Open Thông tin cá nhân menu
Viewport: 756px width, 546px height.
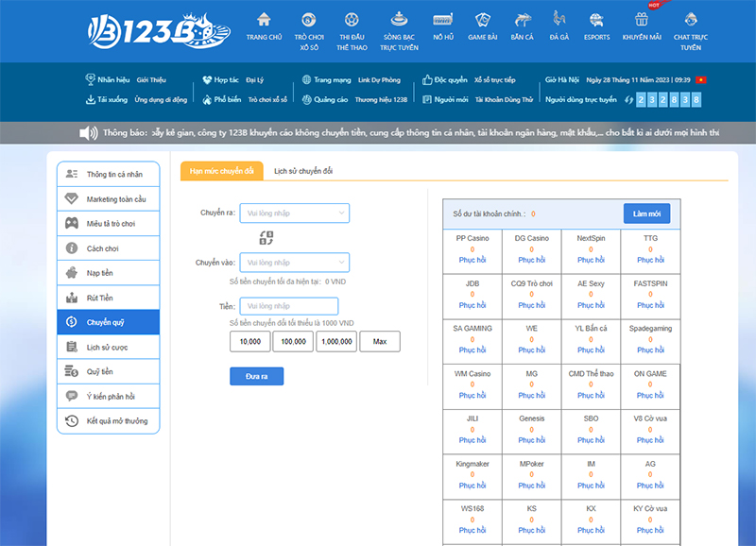point(109,175)
